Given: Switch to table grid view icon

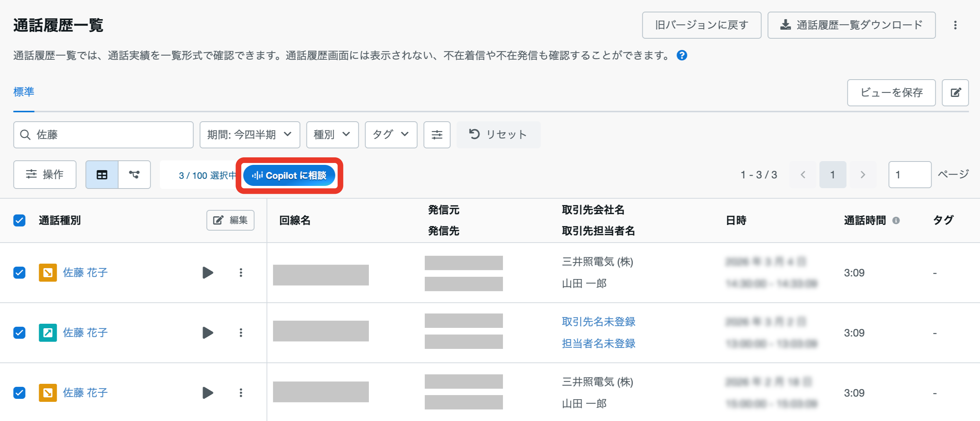Looking at the screenshot, I should point(102,175).
